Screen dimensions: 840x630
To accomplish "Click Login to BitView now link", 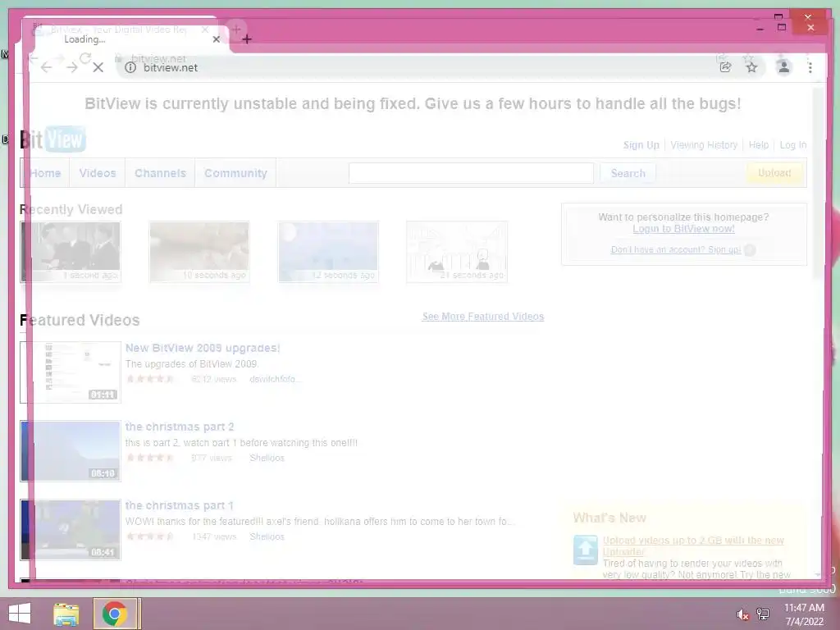I will pos(683,229).
